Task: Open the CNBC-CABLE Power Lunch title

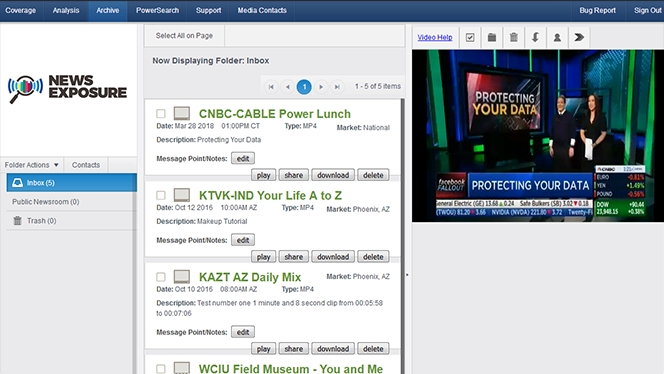Action: tap(275, 114)
